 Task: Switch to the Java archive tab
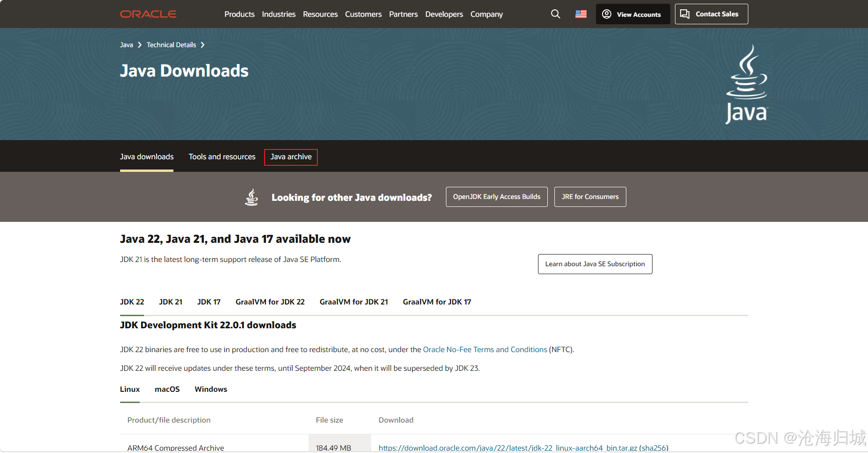tap(291, 157)
